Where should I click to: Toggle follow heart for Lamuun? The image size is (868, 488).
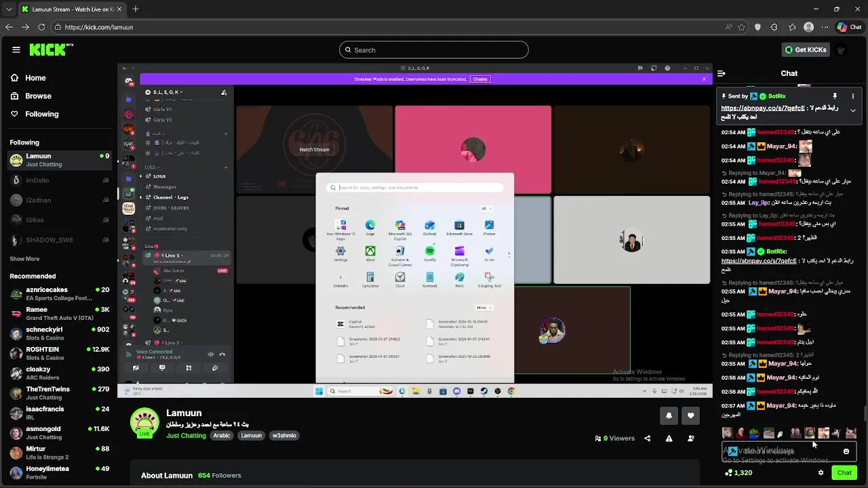[x=690, y=415]
